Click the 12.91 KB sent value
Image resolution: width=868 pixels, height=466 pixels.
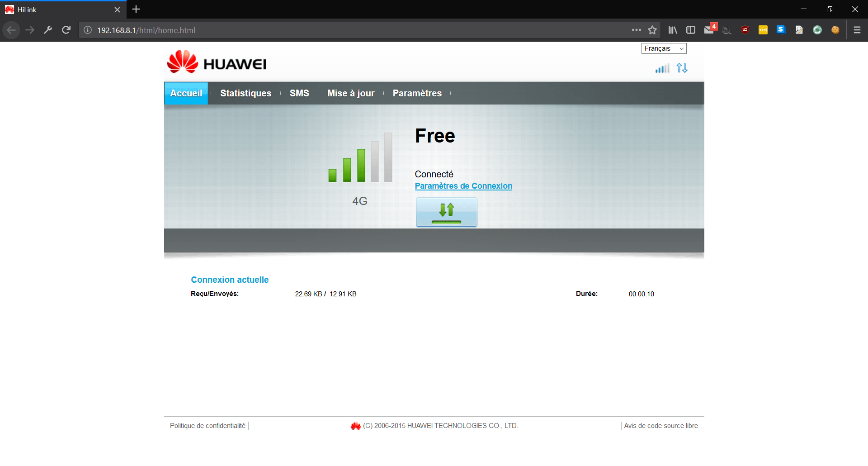coord(343,294)
